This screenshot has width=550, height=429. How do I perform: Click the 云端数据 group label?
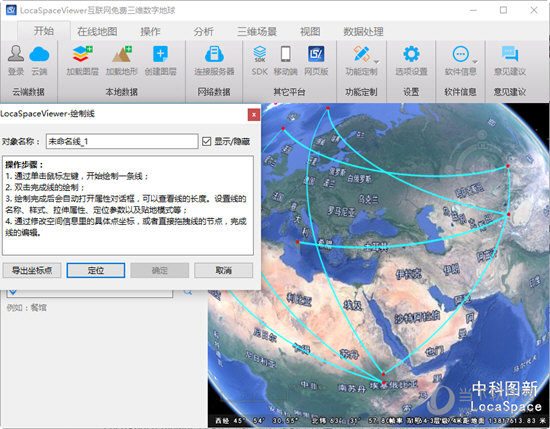click(x=28, y=92)
